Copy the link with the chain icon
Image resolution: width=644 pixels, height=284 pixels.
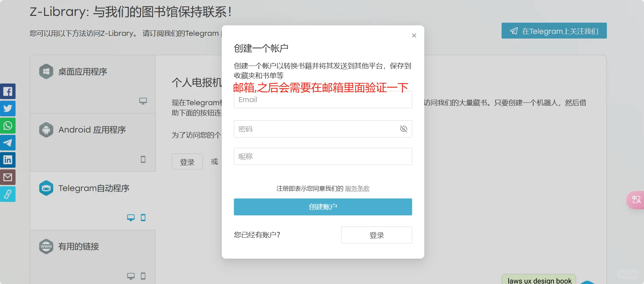(8, 194)
